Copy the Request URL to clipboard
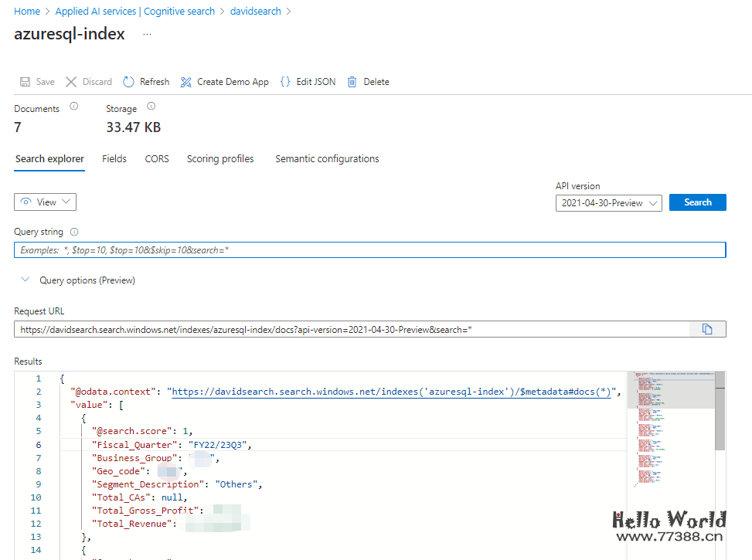752x560 pixels. coord(706,329)
